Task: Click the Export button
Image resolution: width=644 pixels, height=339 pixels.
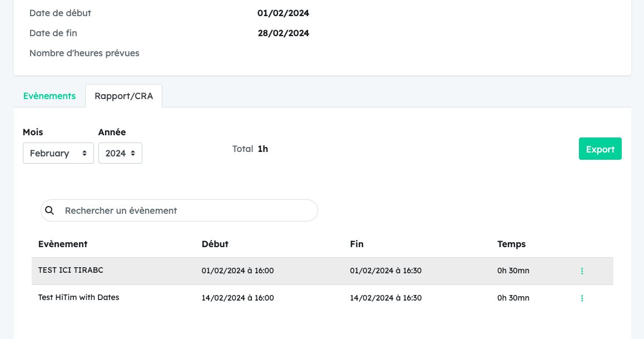Action: (600, 149)
